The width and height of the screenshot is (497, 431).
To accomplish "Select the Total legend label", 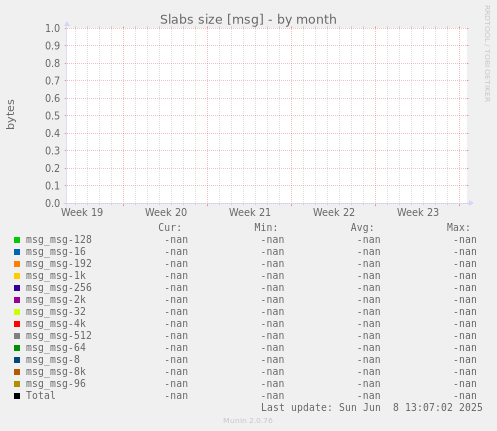I will pyautogui.click(x=41, y=395).
